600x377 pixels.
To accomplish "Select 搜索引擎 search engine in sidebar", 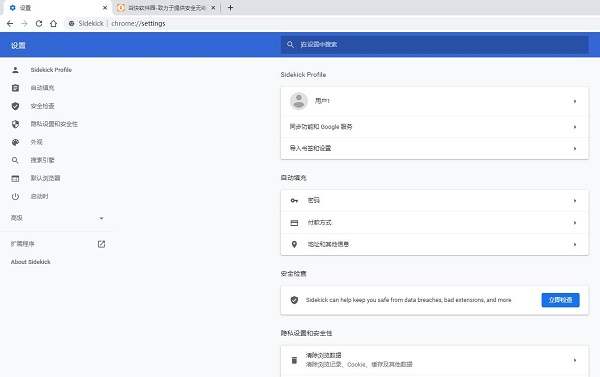I will coord(42,160).
